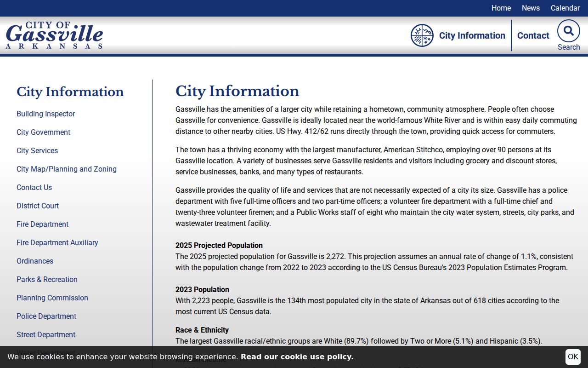The width and height of the screenshot is (588, 368).
Task: Click the projected population 2,272 sentence
Action: pos(374,262)
